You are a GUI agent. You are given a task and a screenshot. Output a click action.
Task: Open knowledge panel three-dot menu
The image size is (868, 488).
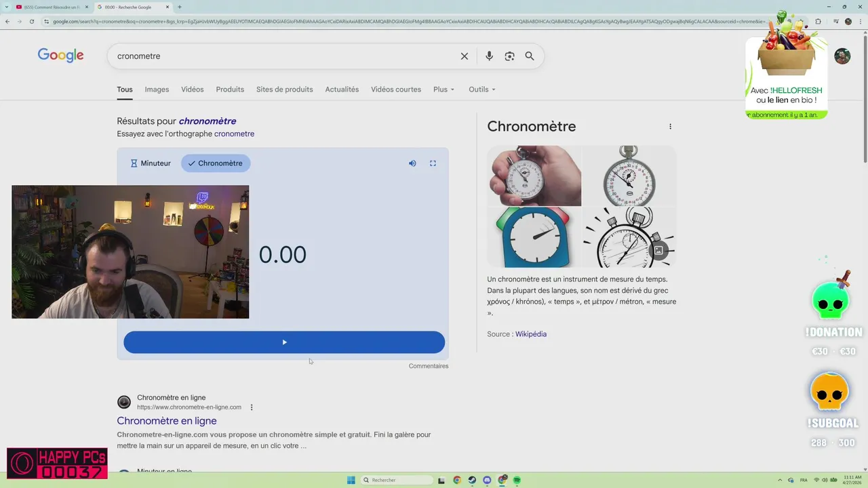[x=670, y=127]
